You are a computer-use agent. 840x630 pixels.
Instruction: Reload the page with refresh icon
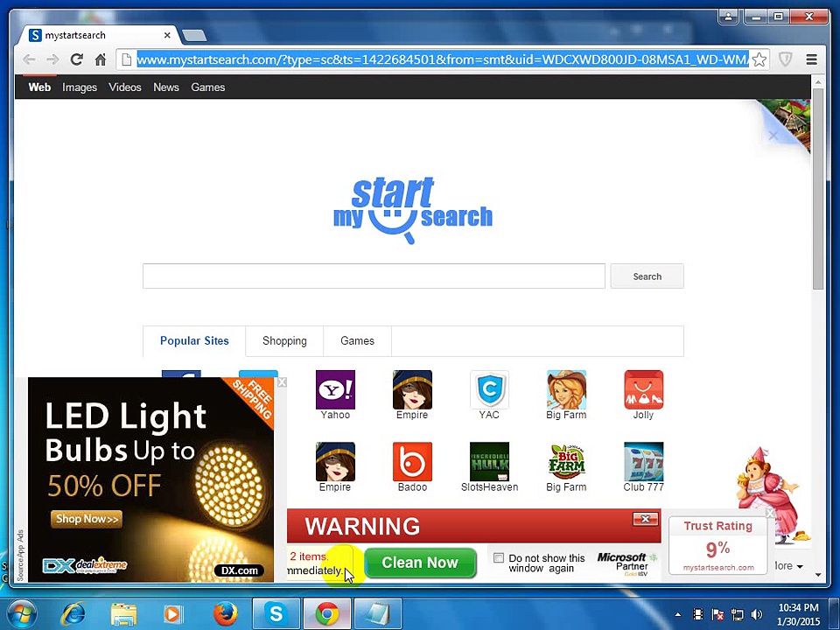(x=77, y=59)
